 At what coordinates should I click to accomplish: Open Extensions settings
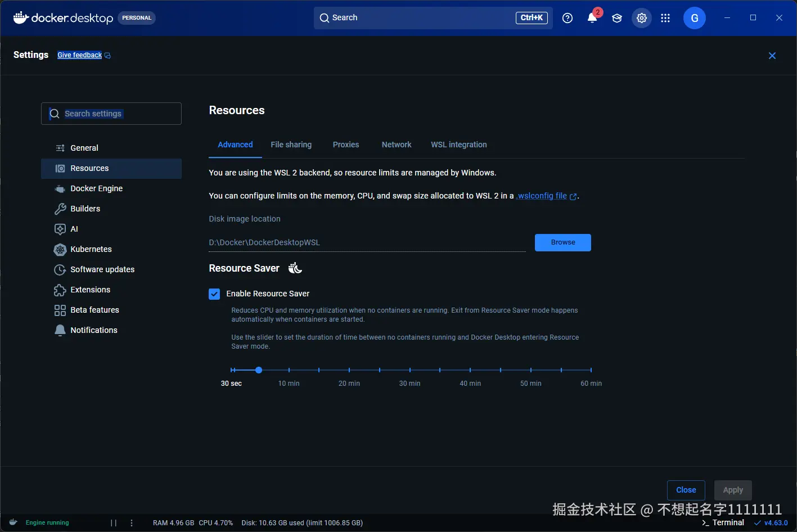tap(111, 290)
